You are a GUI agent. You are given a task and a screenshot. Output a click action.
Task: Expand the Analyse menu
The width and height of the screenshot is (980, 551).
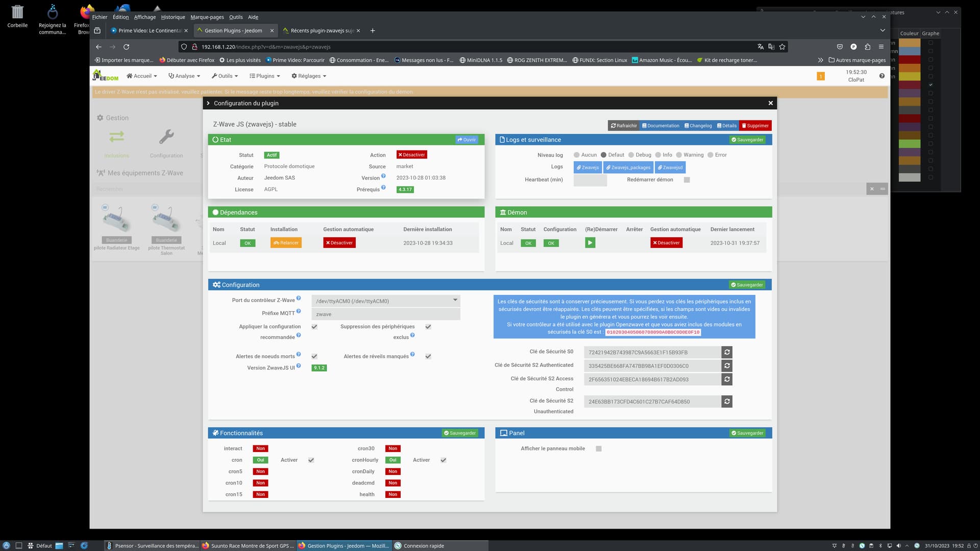[x=184, y=76]
